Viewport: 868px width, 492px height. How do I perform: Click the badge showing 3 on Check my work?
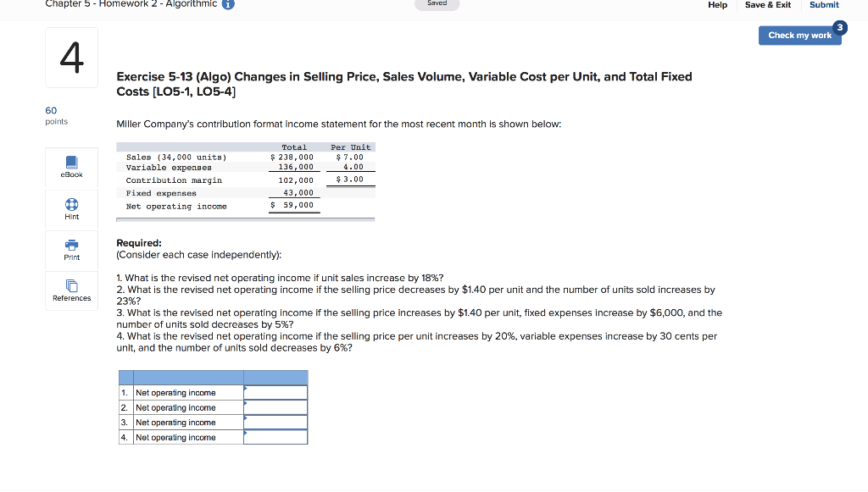[x=840, y=28]
